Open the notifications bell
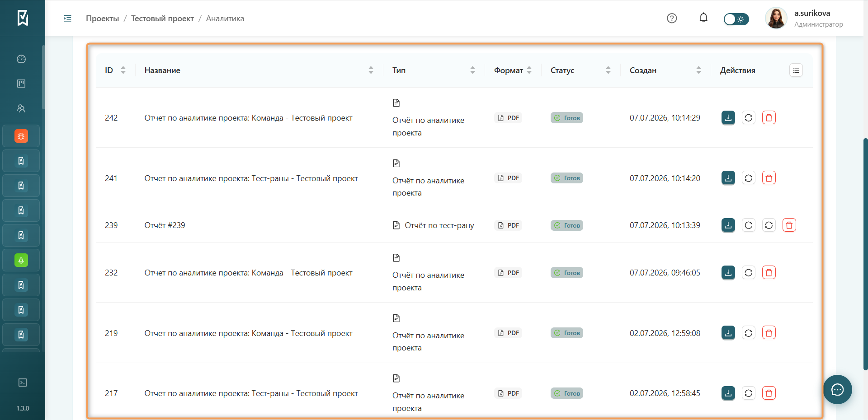 703,18
